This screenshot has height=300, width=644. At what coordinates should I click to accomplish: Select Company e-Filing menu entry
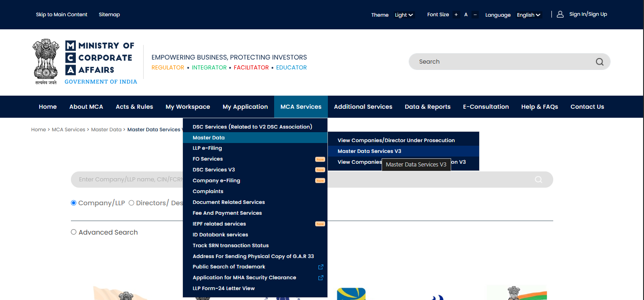(x=255, y=180)
